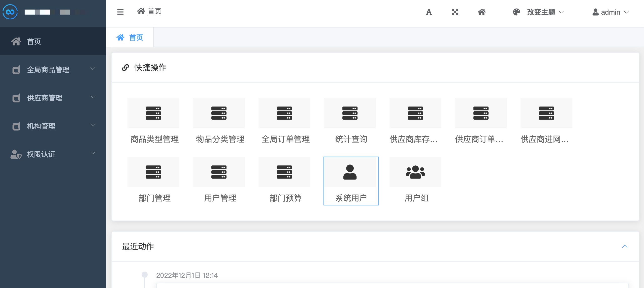
Task: Click the icon left of 供应商管理
Action: [x=16, y=98]
